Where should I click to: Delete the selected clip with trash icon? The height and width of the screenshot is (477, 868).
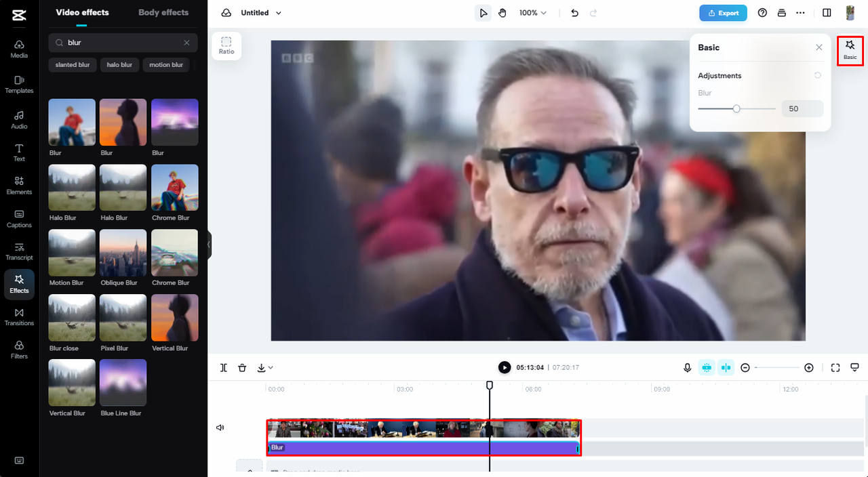(242, 368)
